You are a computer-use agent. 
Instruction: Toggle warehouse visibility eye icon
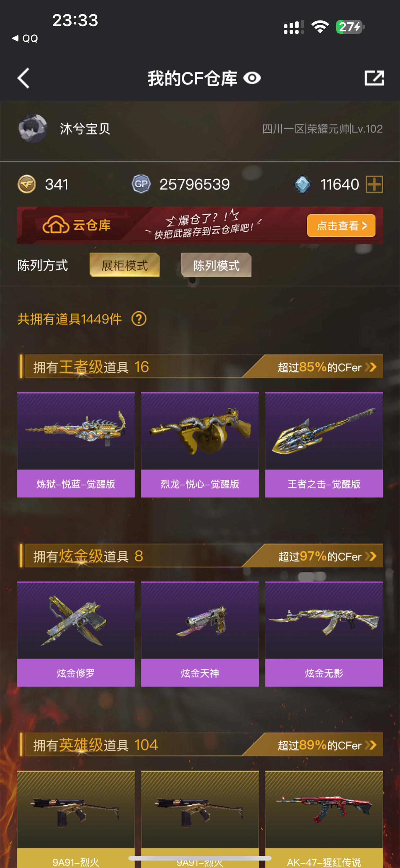pyautogui.click(x=252, y=78)
